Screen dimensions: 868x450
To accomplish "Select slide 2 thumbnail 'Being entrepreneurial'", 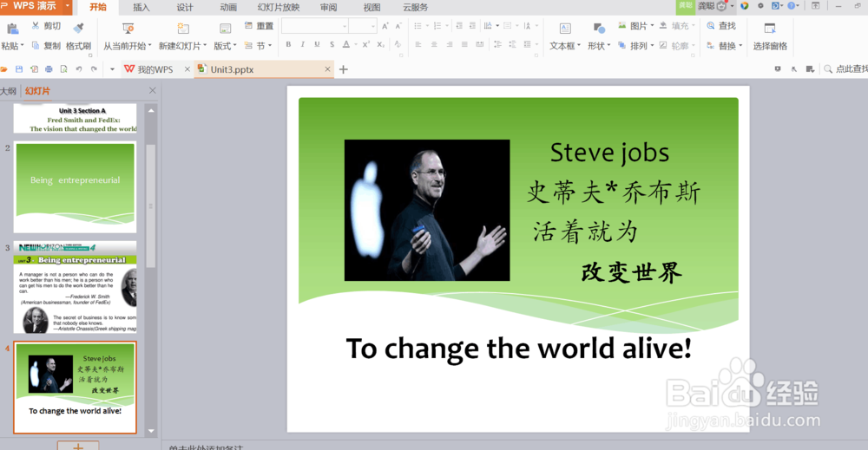I will coord(76,187).
